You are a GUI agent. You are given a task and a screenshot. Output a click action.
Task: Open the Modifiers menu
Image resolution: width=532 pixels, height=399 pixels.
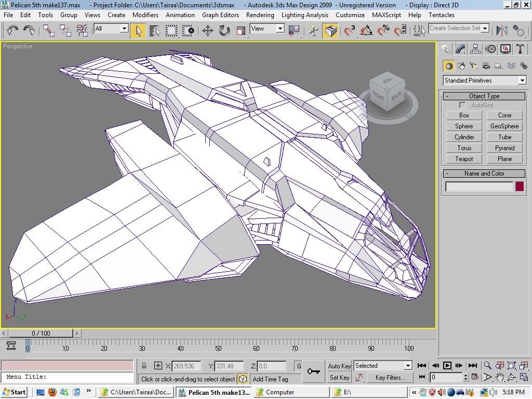click(145, 15)
